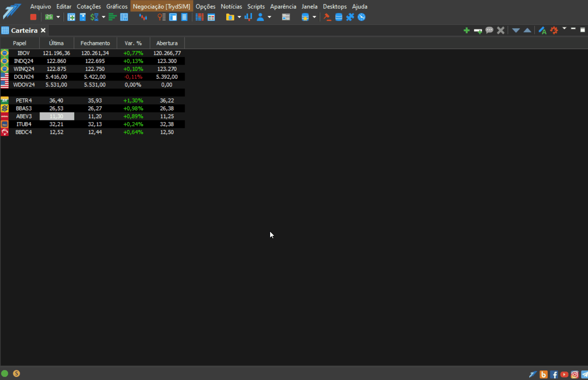This screenshot has height=380, width=588.
Task: Add asset with green plus icon
Action: [x=466, y=30]
